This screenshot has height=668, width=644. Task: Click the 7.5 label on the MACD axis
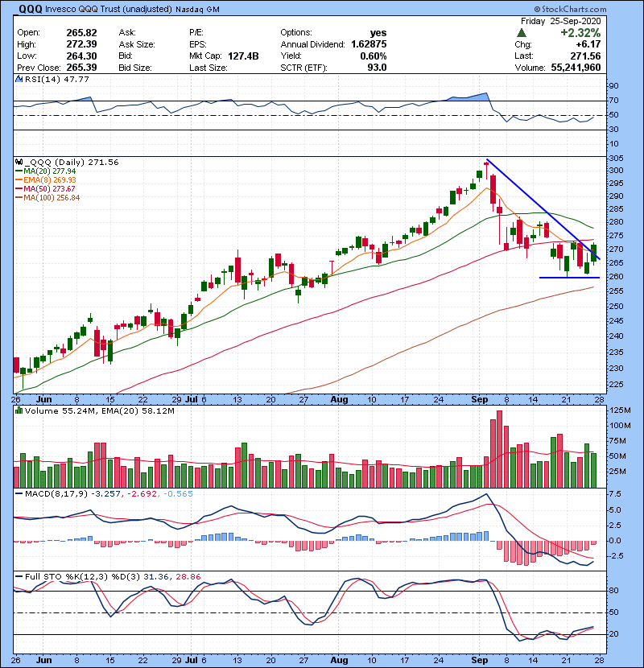(615, 494)
